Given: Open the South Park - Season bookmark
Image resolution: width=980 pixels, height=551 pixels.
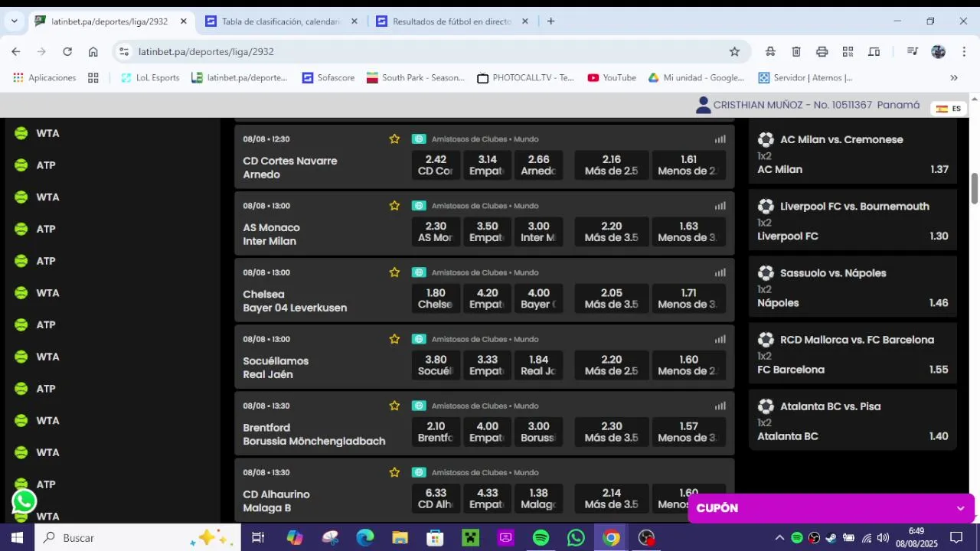Looking at the screenshot, I should tap(416, 77).
